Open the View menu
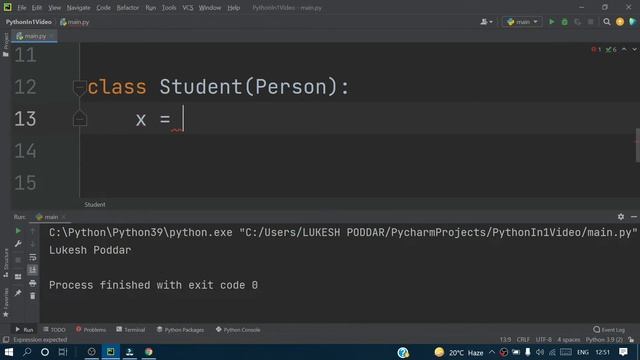Image resolution: width=640 pixels, height=360 pixels. tap(54, 8)
